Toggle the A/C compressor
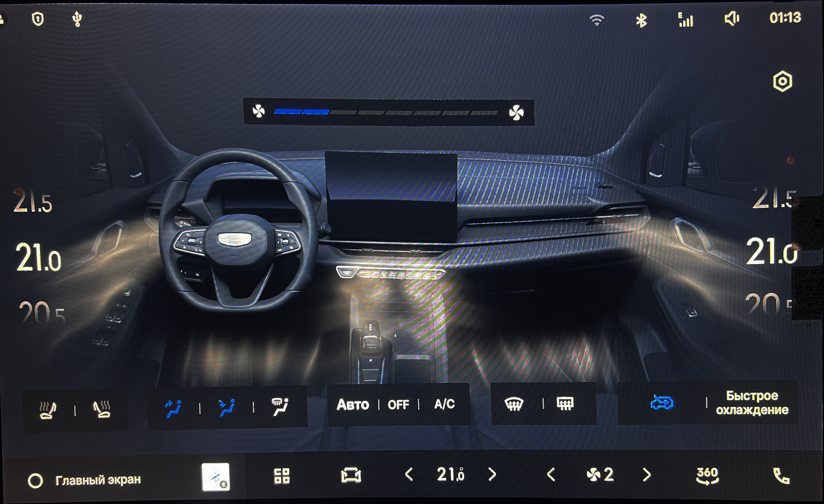 [x=444, y=404]
